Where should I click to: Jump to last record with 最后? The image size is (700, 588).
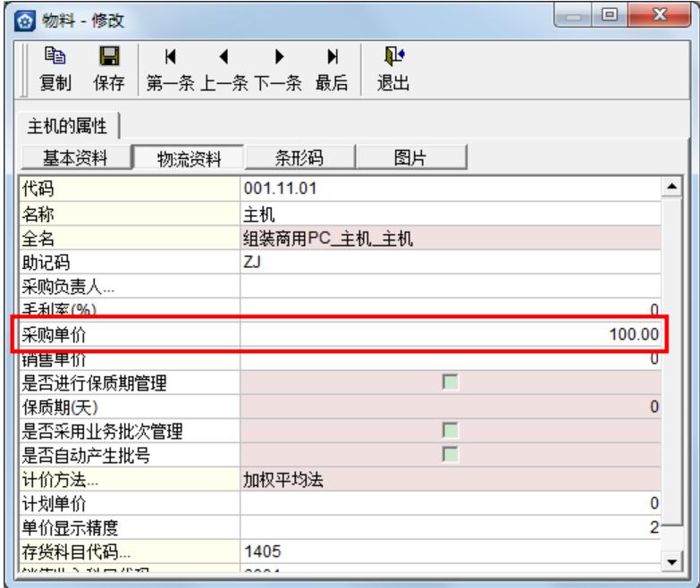(332, 70)
